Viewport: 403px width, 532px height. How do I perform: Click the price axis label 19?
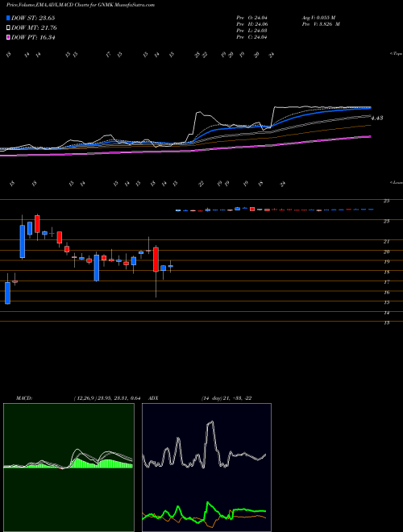[386, 262]
